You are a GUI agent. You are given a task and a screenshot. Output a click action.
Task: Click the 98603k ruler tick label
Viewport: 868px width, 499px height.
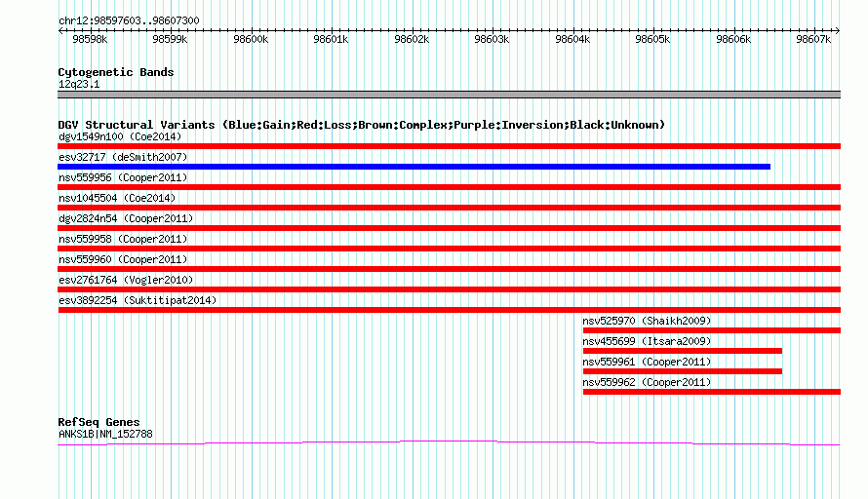[493, 39]
